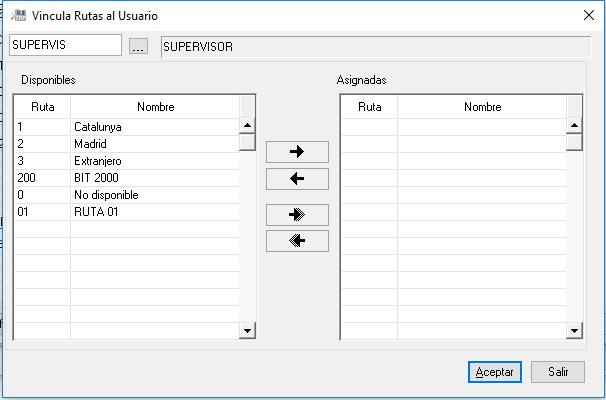Click Nombre column header in Asignadas
The width and height of the screenshot is (606, 400).
(x=482, y=107)
